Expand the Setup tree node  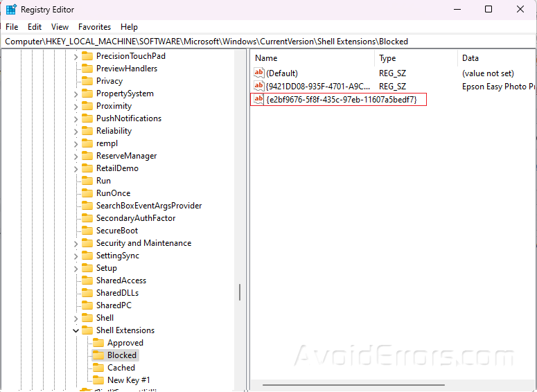[x=76, y=268]
